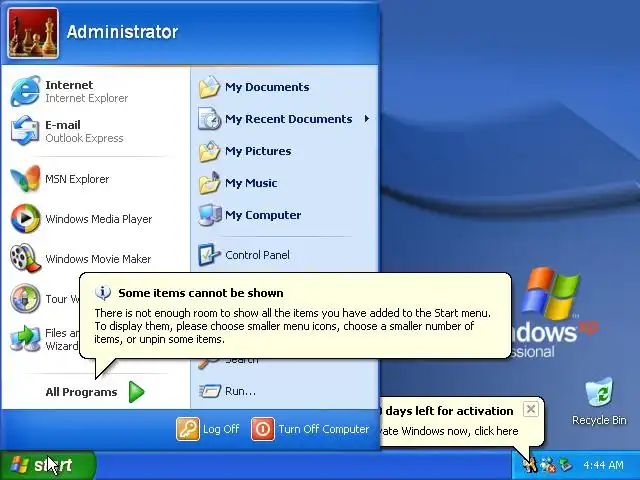This screenshot has width=640, height=480.
Task: Select the My Pictures menu entry label
Action: tap(258, 151)
